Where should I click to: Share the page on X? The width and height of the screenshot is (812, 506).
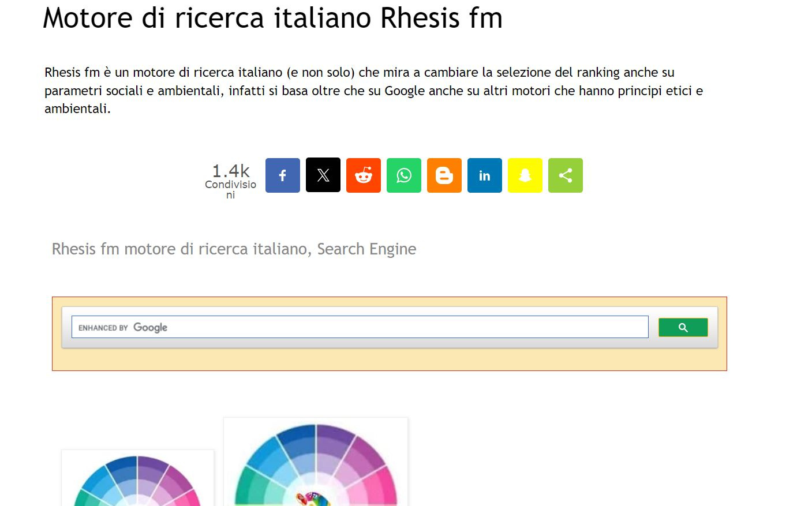323,175
